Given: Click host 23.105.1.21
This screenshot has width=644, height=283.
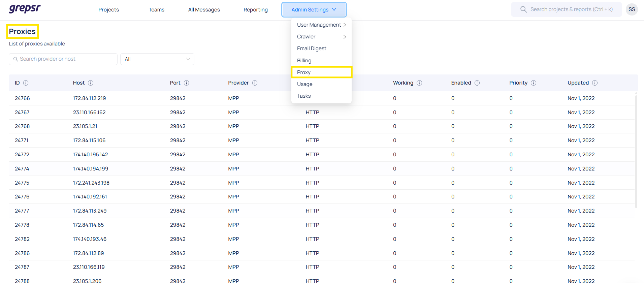Looking at the screenshot, I should (85, 126).
